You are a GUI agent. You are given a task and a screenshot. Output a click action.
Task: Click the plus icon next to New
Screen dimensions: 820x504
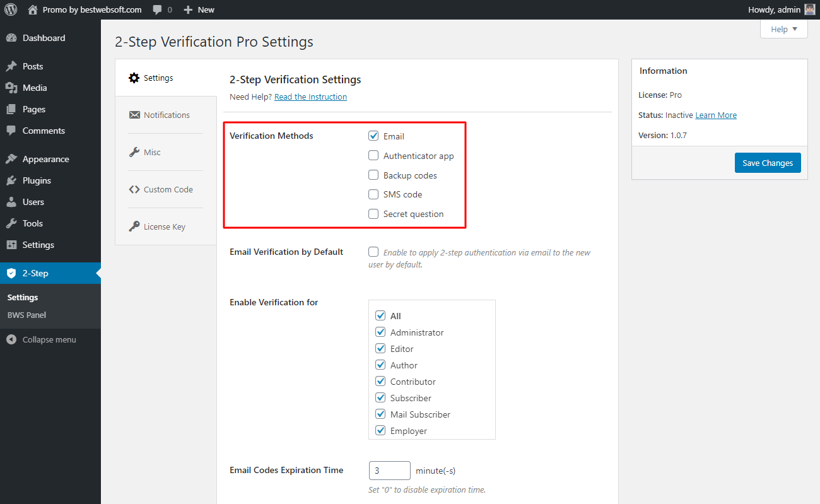(x=188, y=9)
